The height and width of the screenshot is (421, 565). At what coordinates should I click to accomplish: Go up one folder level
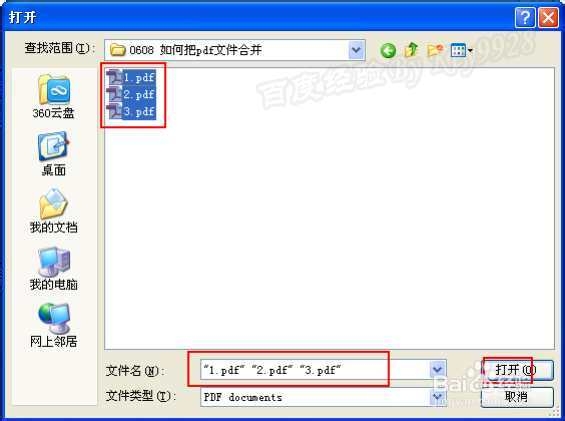411,50
